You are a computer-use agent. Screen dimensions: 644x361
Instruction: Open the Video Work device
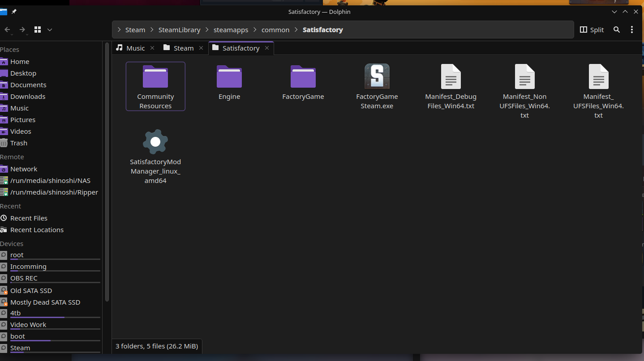tap(50, 325)
